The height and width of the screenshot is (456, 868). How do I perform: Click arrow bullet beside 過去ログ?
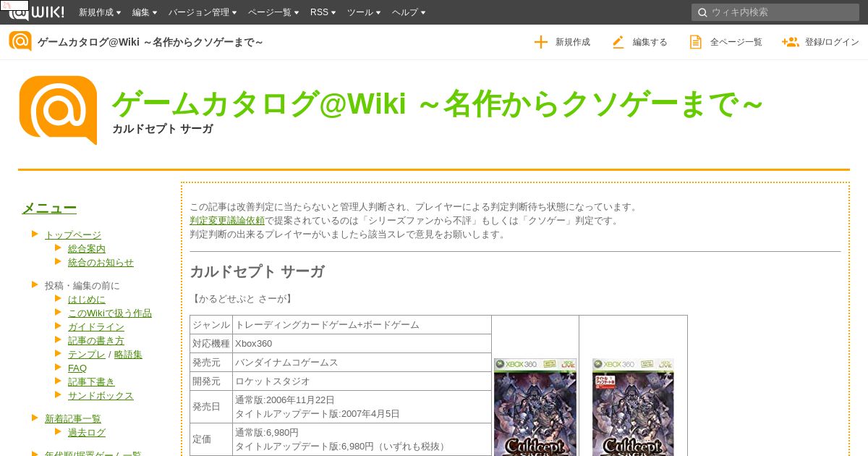(x=59, y=431)
